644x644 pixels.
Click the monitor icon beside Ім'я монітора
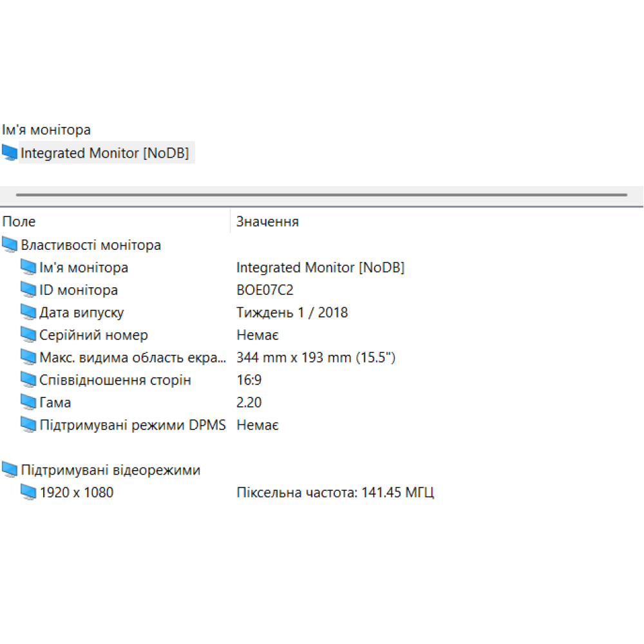click(28, 267)
